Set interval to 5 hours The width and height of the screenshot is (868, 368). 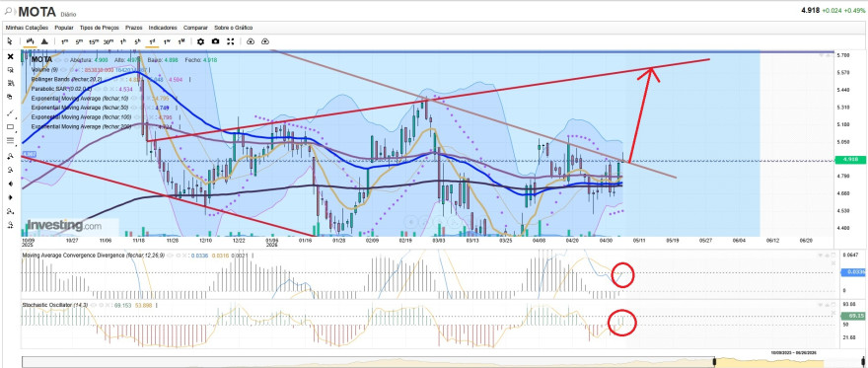(137, 41)
